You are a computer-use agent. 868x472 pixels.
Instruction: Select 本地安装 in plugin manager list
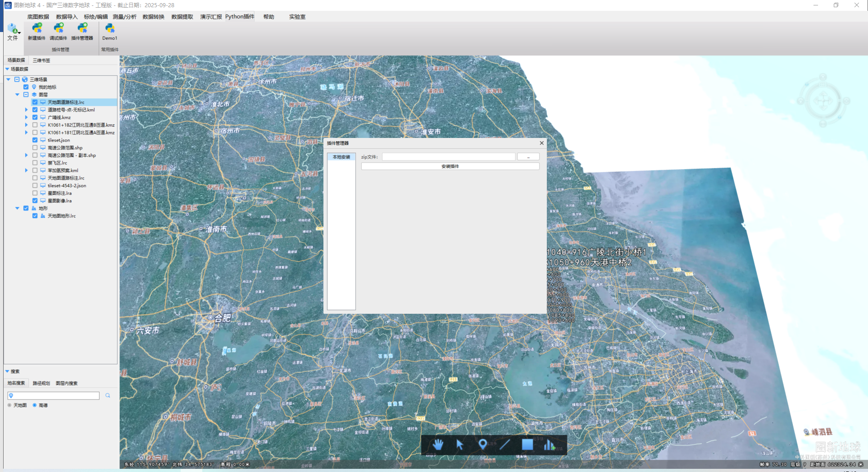coord(341,157)
